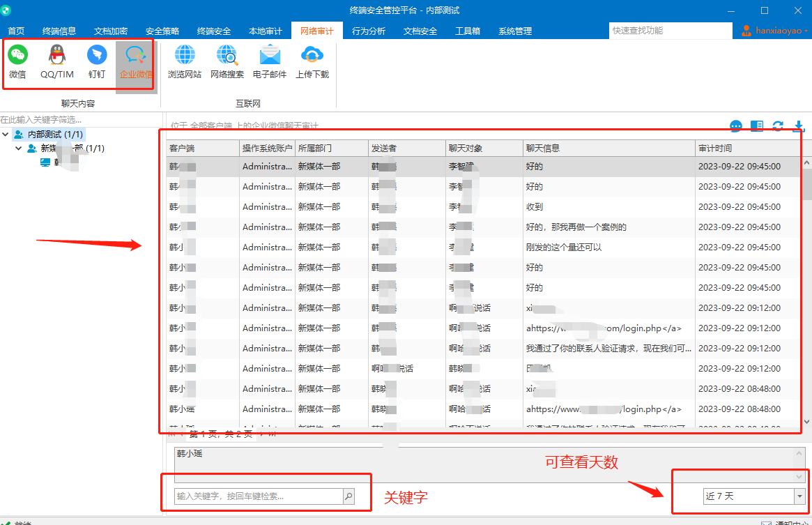
Task: Click the app shield logo in title bar
Action: (x=6, y=10)
